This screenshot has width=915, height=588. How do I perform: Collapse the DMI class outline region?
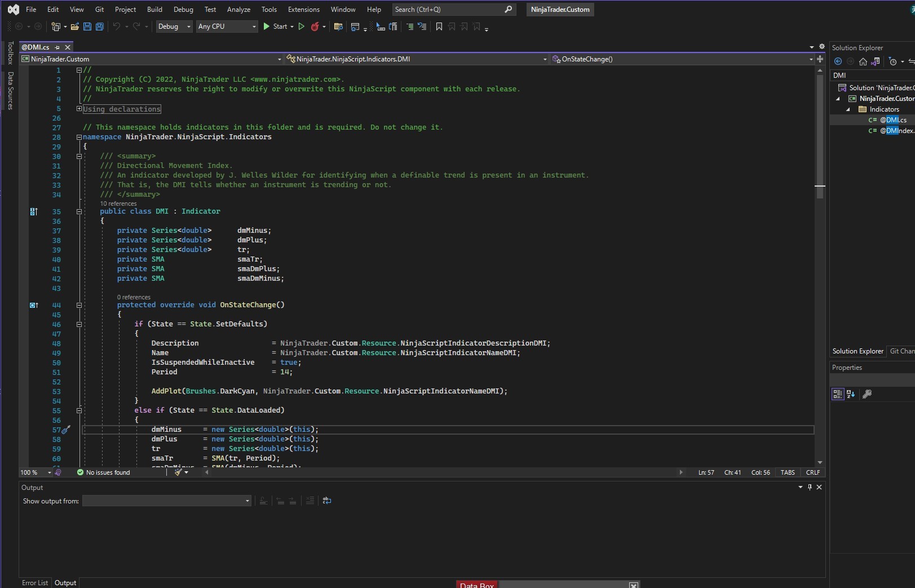tap(79, 211)
